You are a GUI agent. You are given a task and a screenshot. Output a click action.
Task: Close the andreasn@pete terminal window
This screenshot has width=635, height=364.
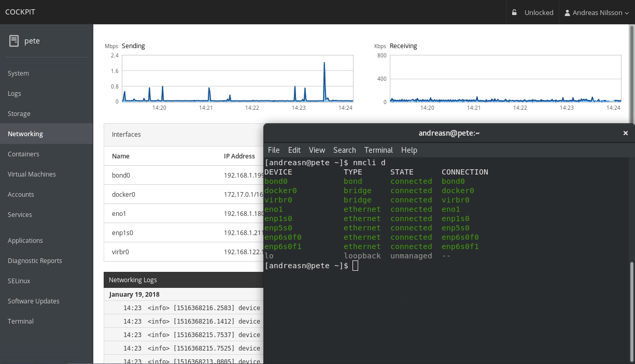626,133
